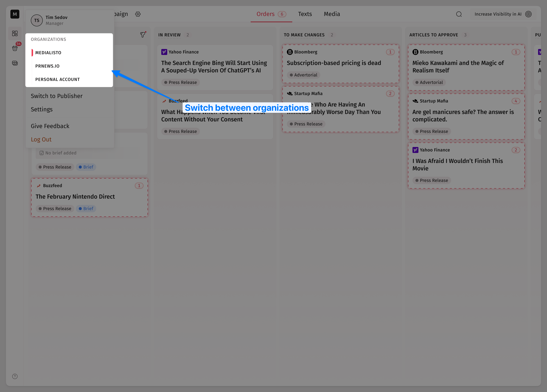Image resolution: width=547 pixels, height=392 pixels.
Task: Switch to PERSONAL ACCOUNT
Action: tap(57, 79)
